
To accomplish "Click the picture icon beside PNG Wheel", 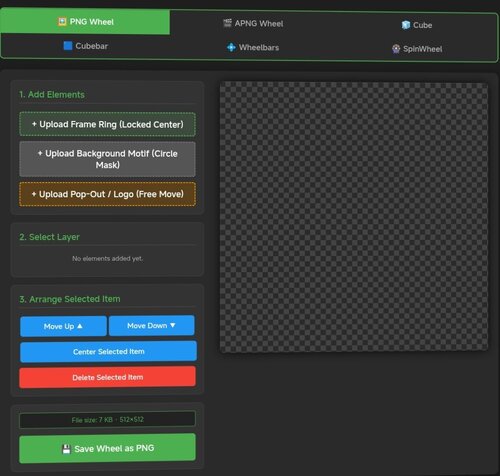I will tap(62, 22).
